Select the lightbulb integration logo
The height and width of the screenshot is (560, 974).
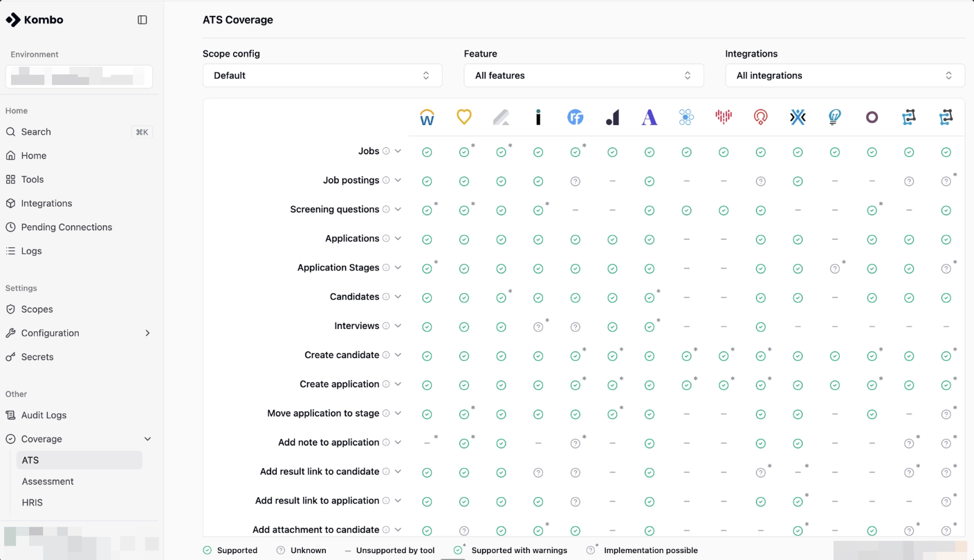pos(835,118)
